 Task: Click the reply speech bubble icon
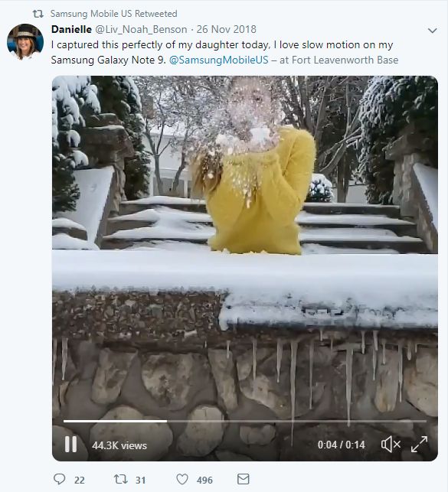pos(59,480)
